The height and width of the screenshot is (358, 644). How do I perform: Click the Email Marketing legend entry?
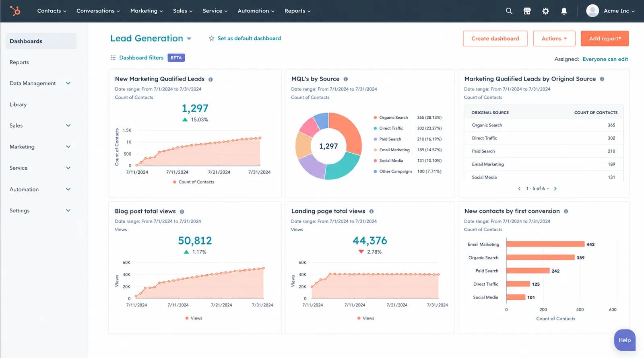pos(407,150)
